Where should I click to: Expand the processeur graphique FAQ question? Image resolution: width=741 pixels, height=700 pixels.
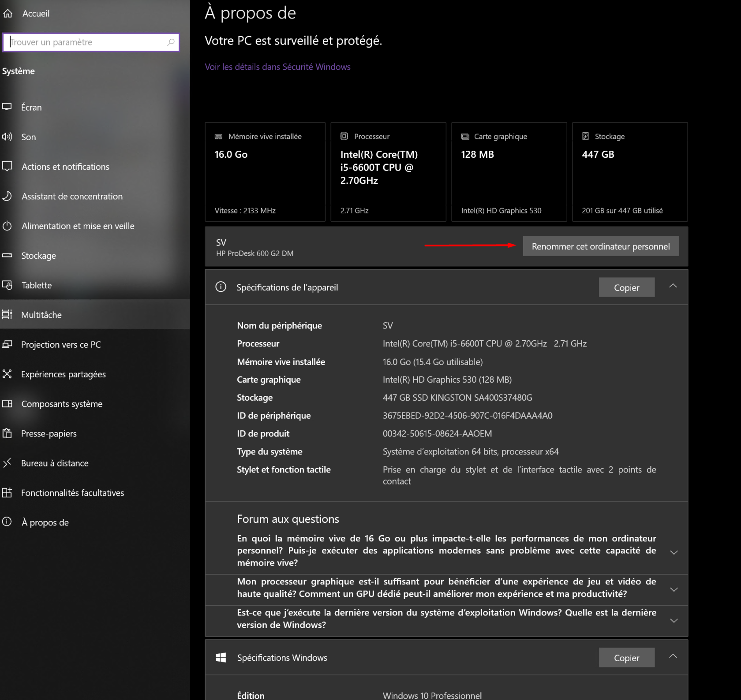tap(674, 589)
